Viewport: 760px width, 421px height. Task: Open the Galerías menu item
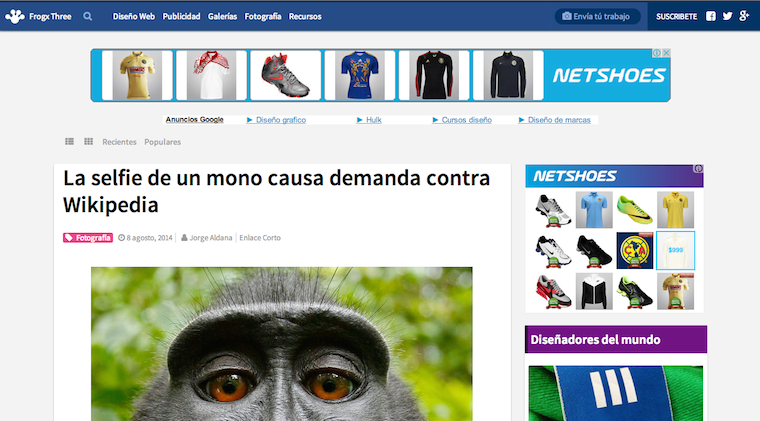point(222,17)
